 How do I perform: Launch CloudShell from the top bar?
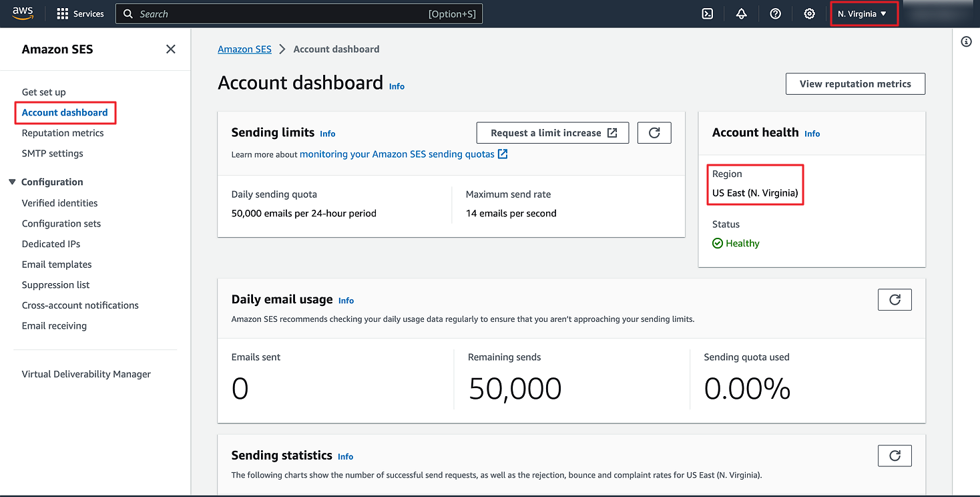coord(708,13)
